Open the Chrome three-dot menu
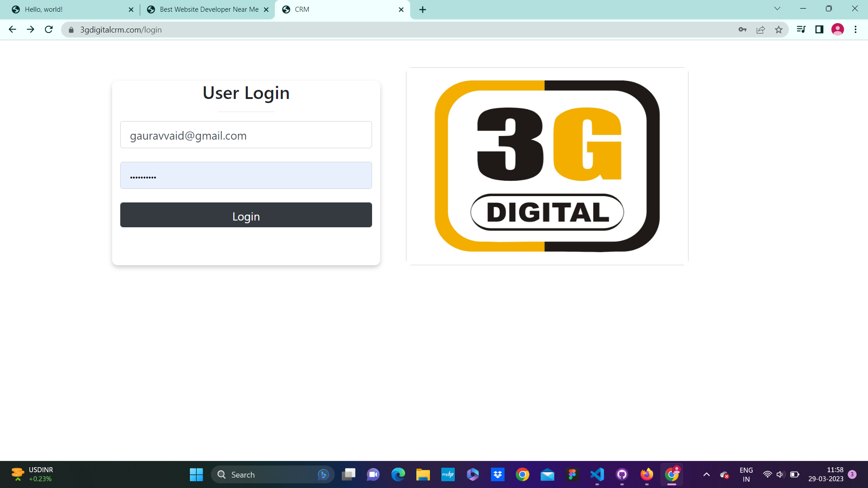Screen dimensions: 868x488 (855, 30)
